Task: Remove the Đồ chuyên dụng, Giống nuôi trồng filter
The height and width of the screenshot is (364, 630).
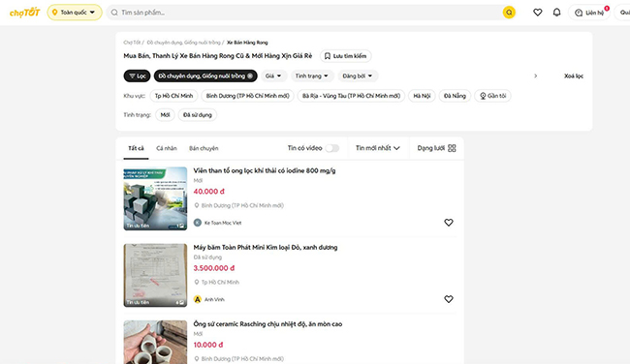Action: pos(249,76)
